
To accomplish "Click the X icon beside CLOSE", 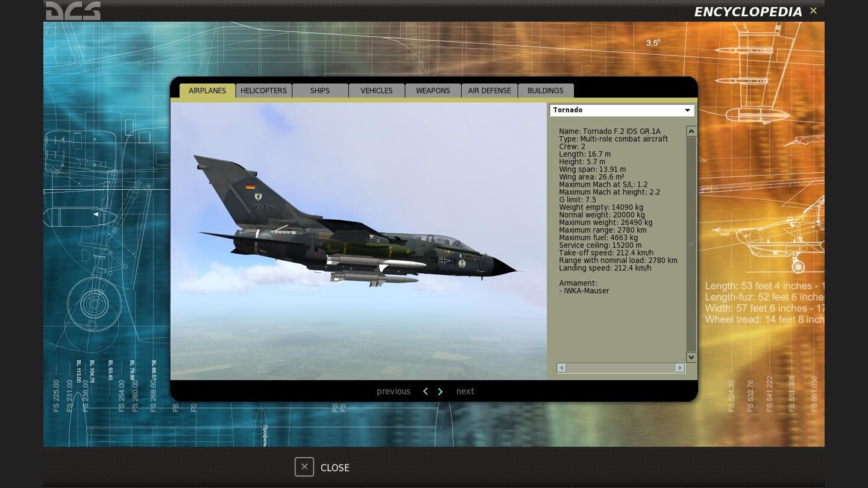I will coord(304,467).
